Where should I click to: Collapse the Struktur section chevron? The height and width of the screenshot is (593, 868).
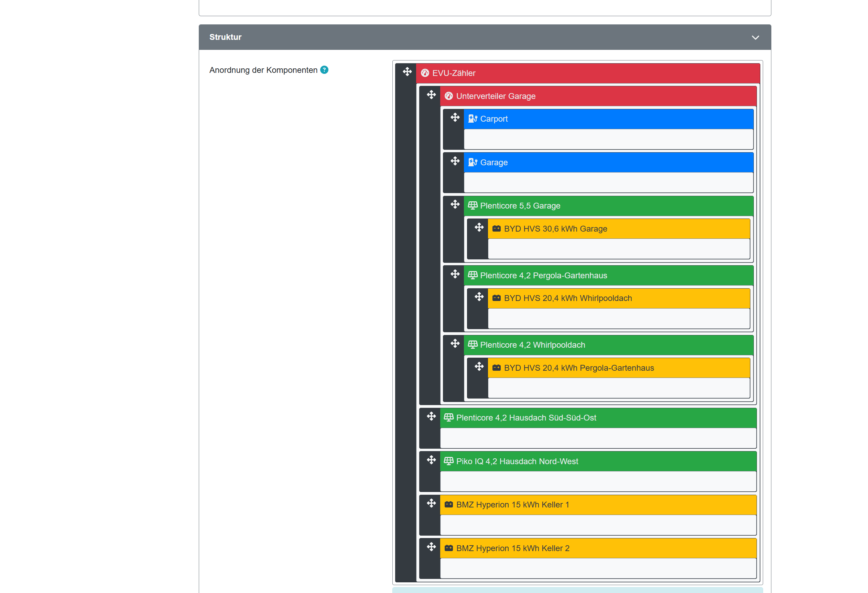click(755, 37)
